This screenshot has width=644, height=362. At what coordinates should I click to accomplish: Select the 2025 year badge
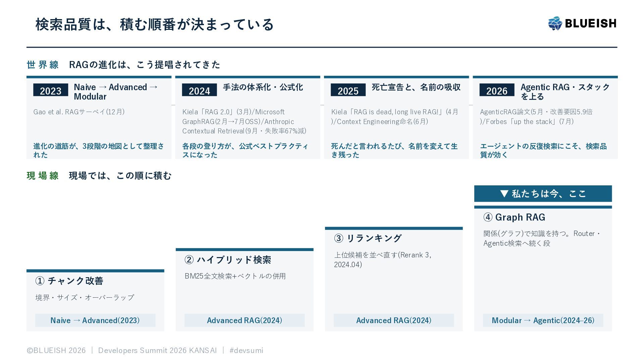pyautogui.click(x=348, y=90)
